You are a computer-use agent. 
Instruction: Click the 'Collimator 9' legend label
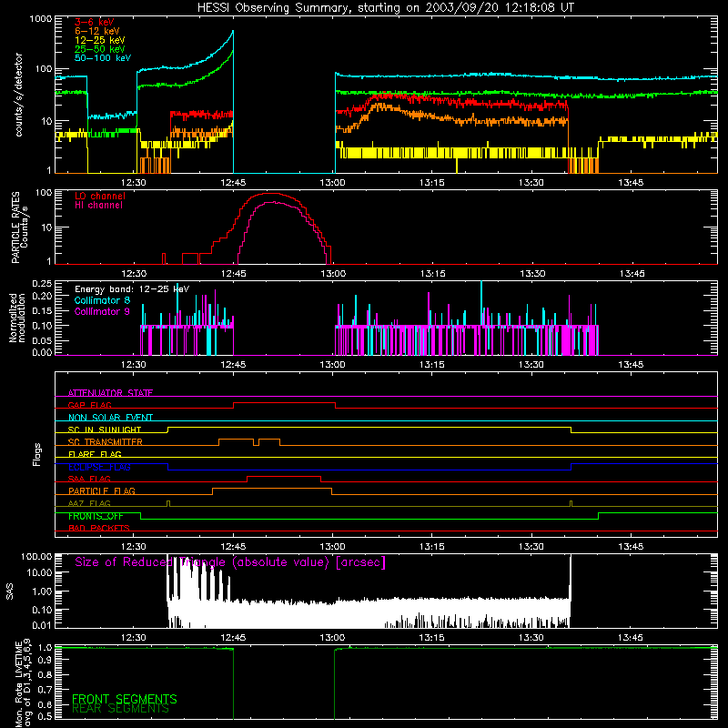point(102,311)
